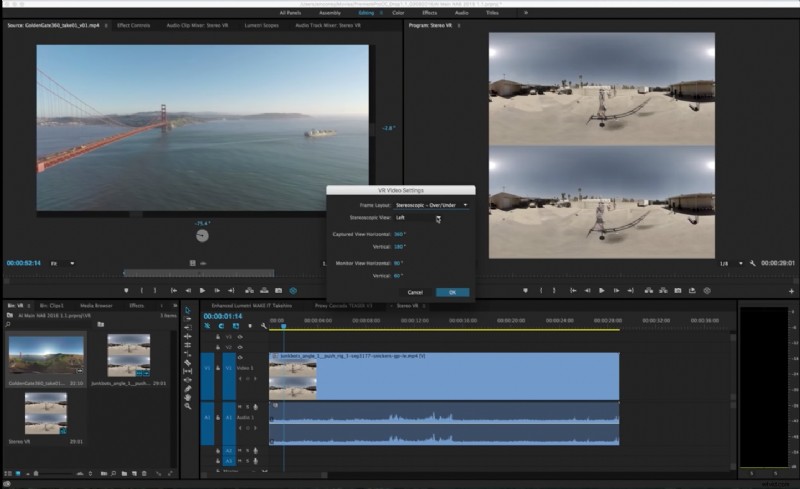Select the Slip tool
800x489 pixels.
(x=188, y=371)
